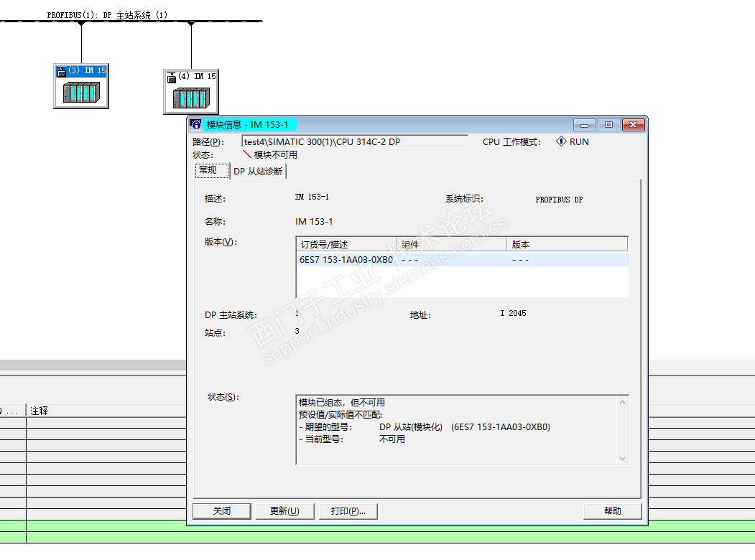Select the (3) IM 153 station icon
755x560 pixels.
point(81,86)
